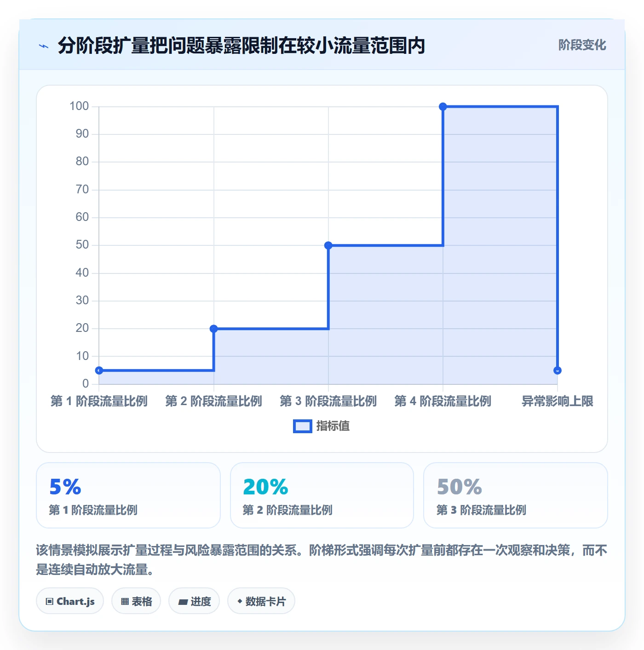Click the 数据卡片 chip diamond icon
Viewport: 644px width, 650px height.
(240, 601)
